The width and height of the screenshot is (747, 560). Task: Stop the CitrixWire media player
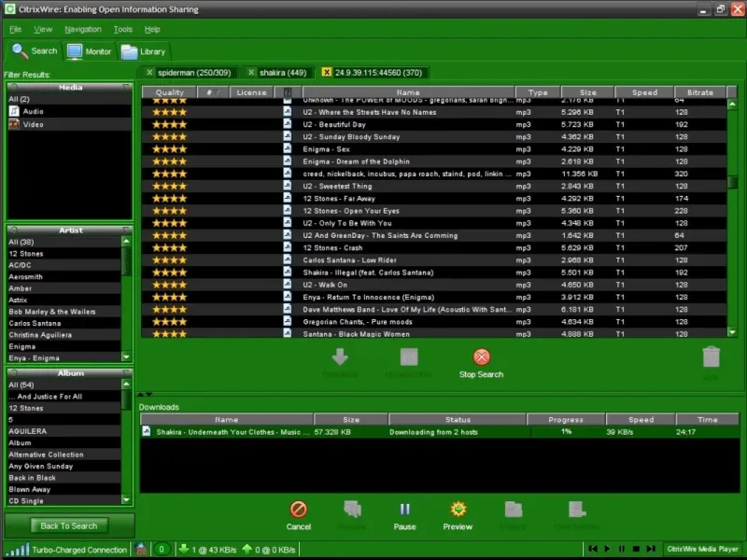(636, 549)
